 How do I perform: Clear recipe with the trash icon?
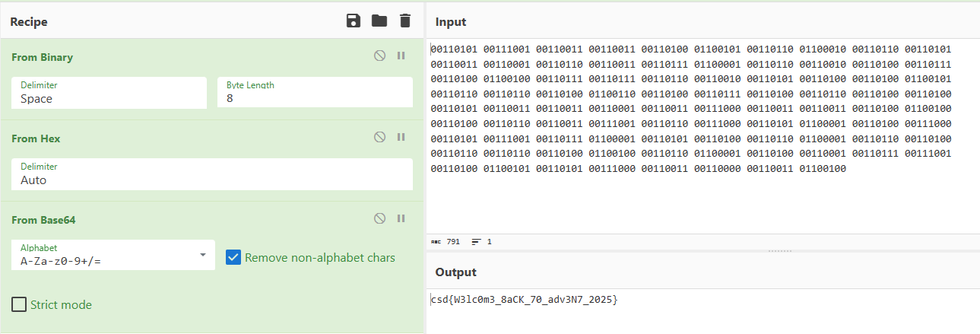(x=405, y=21)
